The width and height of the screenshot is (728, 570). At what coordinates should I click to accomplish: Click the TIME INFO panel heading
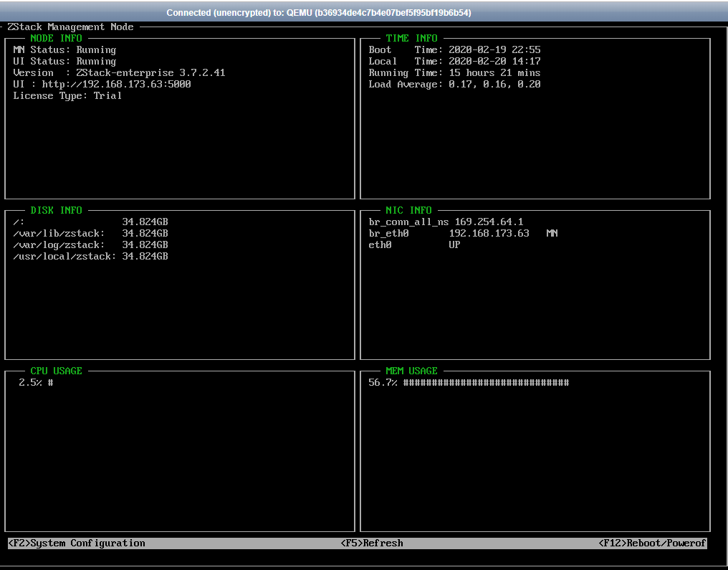pyautogui.click(x=411, y=38)
